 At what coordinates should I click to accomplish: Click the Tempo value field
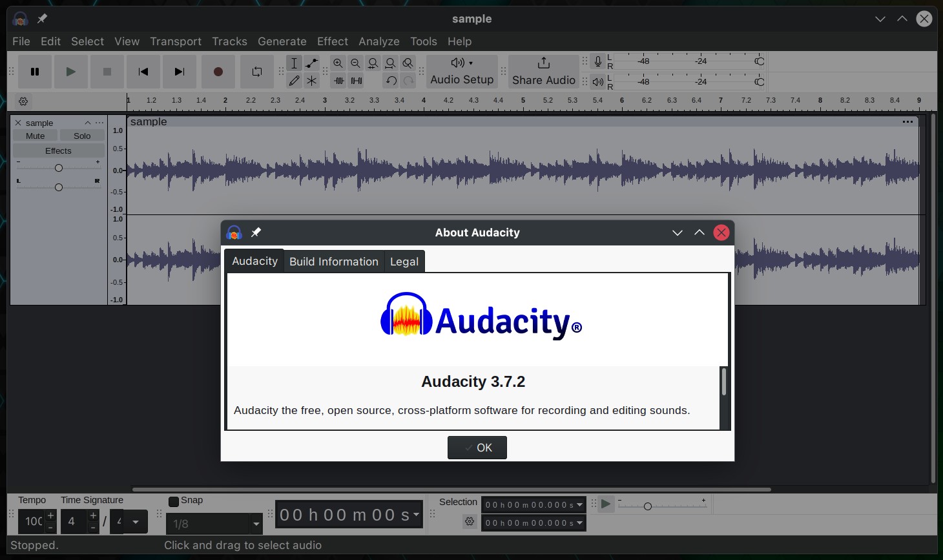[32, 521]
